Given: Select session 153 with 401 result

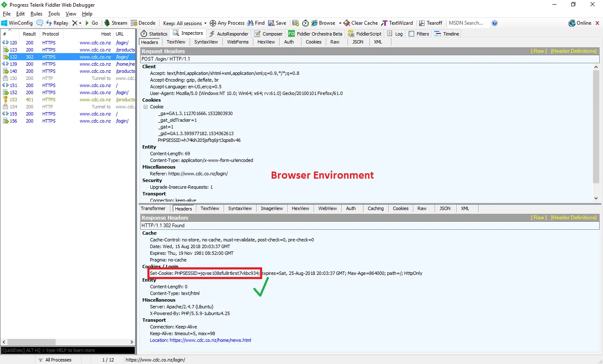Looking at the screenshot, I should point(68,100).
